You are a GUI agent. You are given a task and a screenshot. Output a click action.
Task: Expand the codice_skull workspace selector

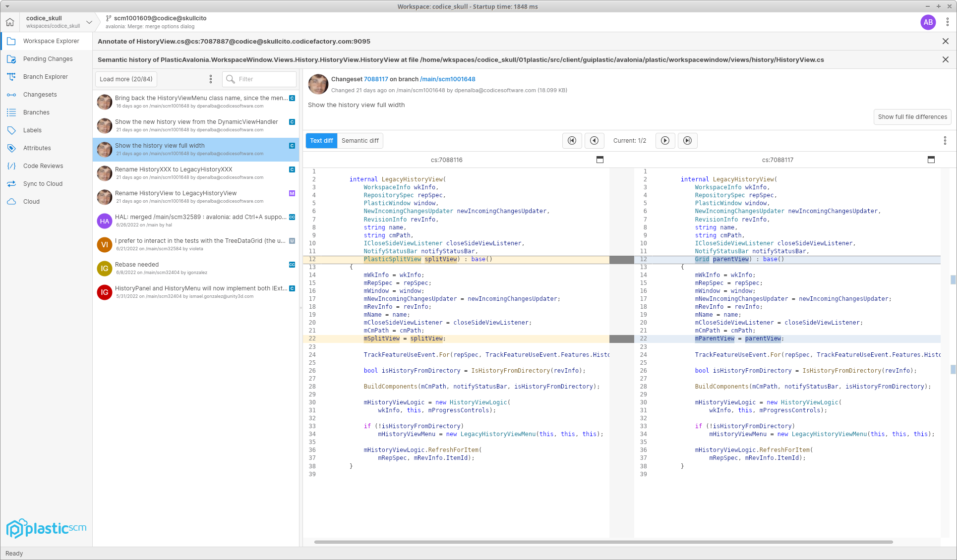(x=89, y=22)
